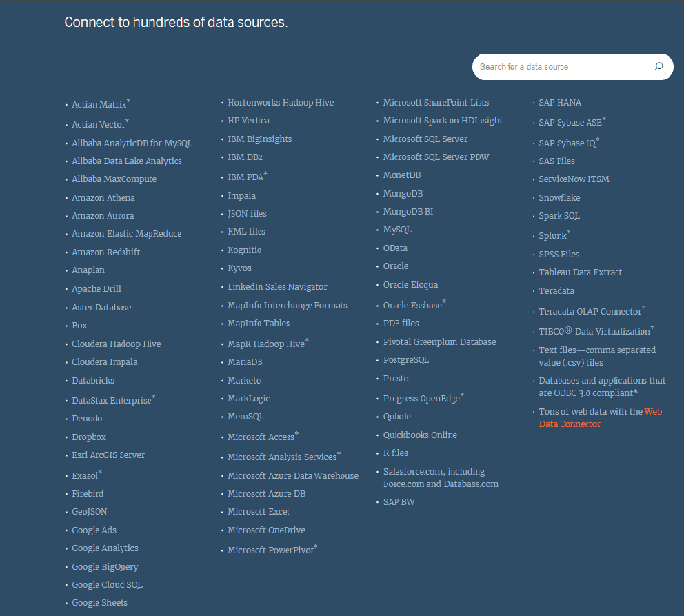
Task: Click 'Microsoft Excel' entry
Action: tap(259, 511)
